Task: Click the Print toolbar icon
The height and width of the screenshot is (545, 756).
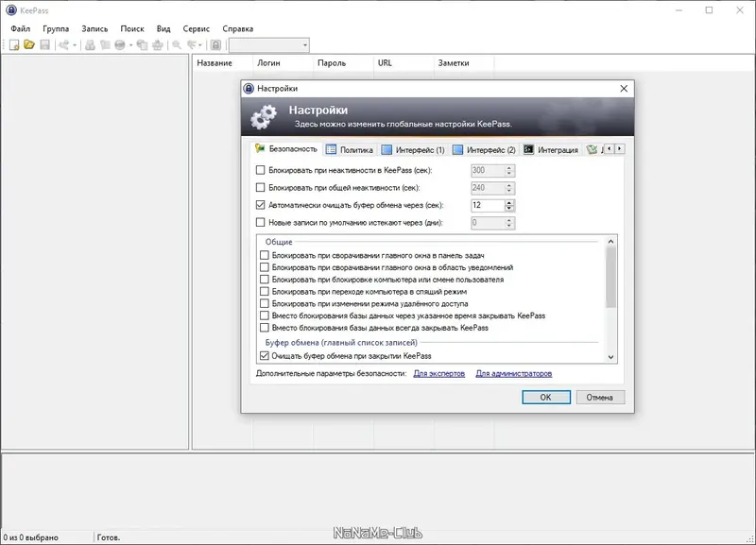Action: click(158, 44)
